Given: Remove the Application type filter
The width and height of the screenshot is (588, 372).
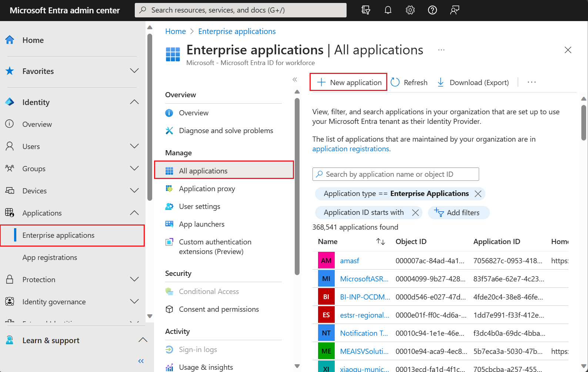Looking at the screenshot, I should [x=478, y=194].
